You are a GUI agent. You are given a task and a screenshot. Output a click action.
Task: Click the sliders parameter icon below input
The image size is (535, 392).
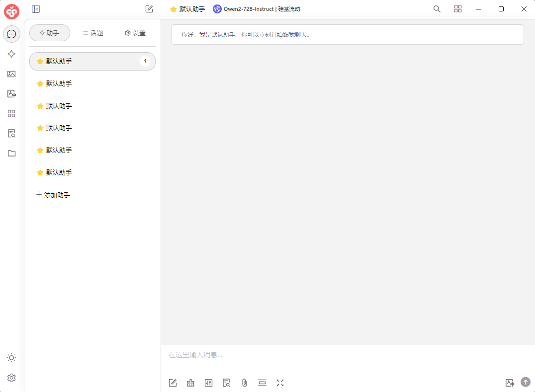(208, 383)
